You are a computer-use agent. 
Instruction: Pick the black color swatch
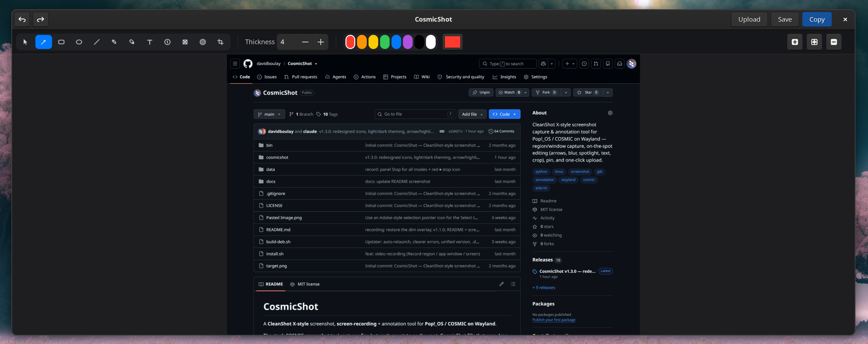(419, 42)
